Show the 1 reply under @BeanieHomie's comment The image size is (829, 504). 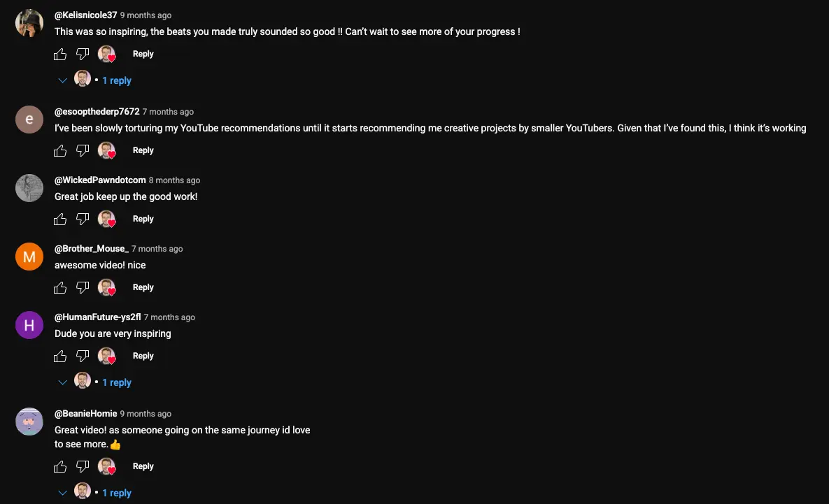click(x=116, y=493)
